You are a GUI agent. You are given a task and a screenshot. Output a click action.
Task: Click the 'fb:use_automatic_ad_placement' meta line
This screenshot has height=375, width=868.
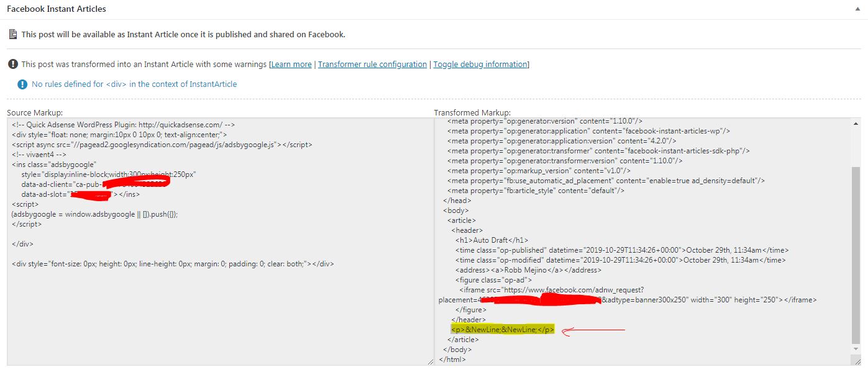click(606, 181)
